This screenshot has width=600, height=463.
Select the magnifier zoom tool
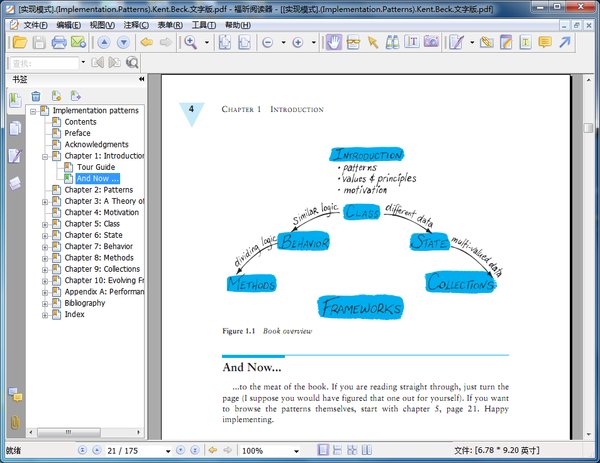coord(191,42)
